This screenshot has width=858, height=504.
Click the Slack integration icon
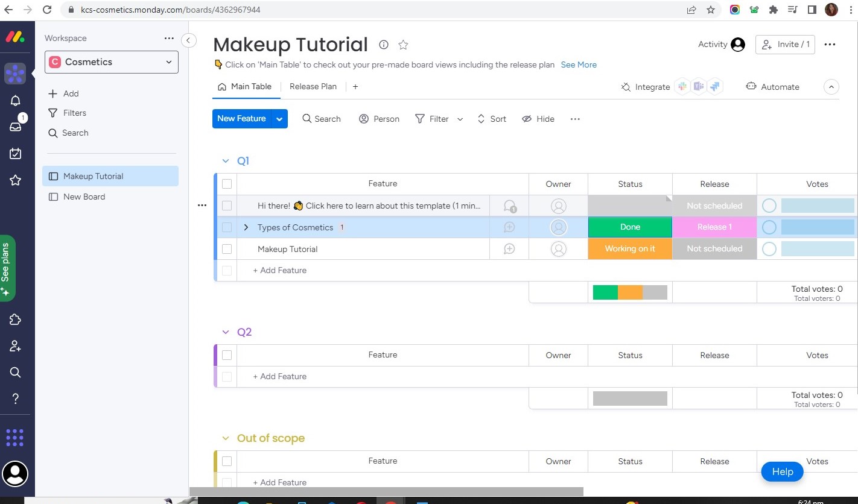682,87
